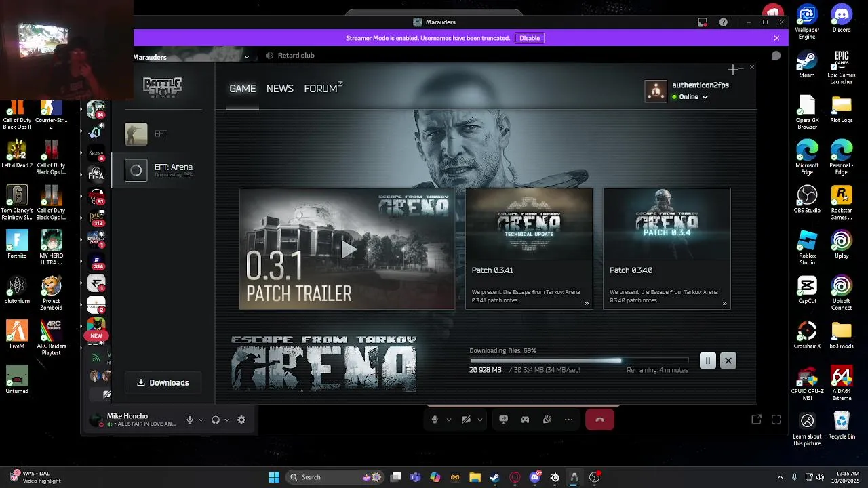This screenshot has height=488, width=868.
Task: Open Recycle Bin on desktop
Action: click(x=842, y=426)
